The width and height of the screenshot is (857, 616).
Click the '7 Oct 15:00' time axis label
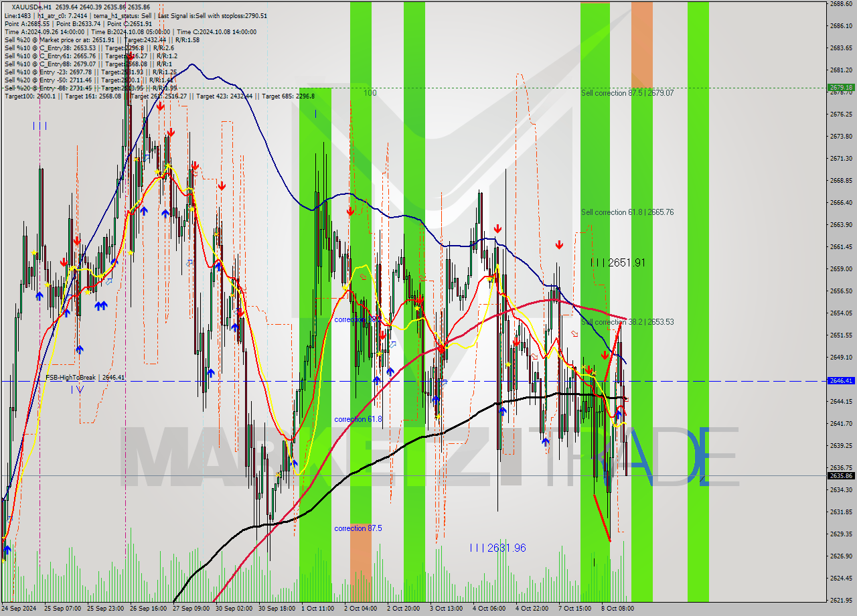[575, 609]
